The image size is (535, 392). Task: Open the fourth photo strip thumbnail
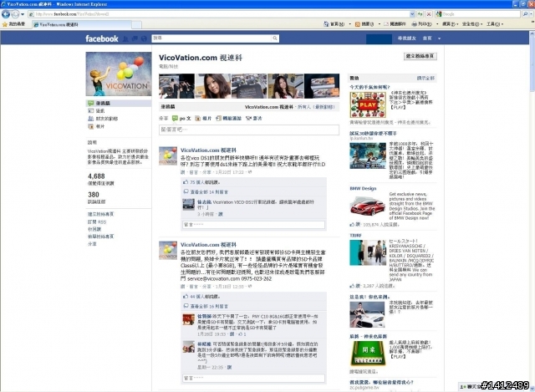(285, 86)
